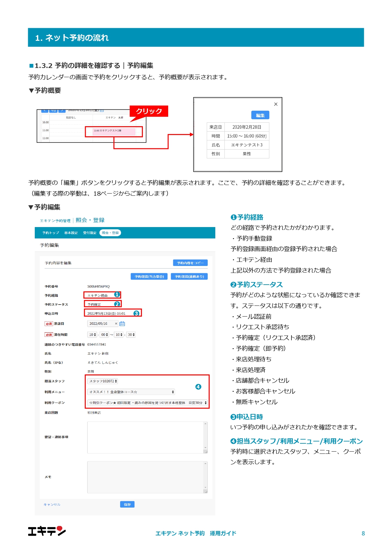Screen dimensions: 392x555
Task: Click the ❷予約ステータス explanation heading
Action: pos(257,285)
